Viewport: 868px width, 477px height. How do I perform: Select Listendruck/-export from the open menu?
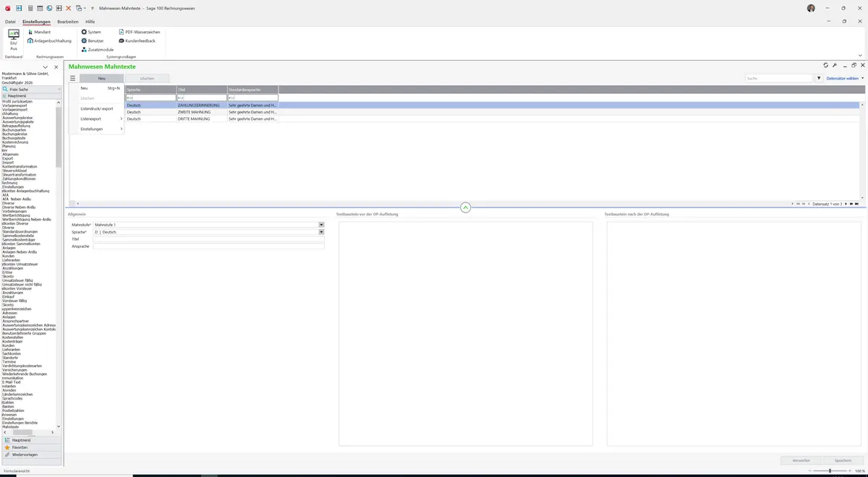97,108
